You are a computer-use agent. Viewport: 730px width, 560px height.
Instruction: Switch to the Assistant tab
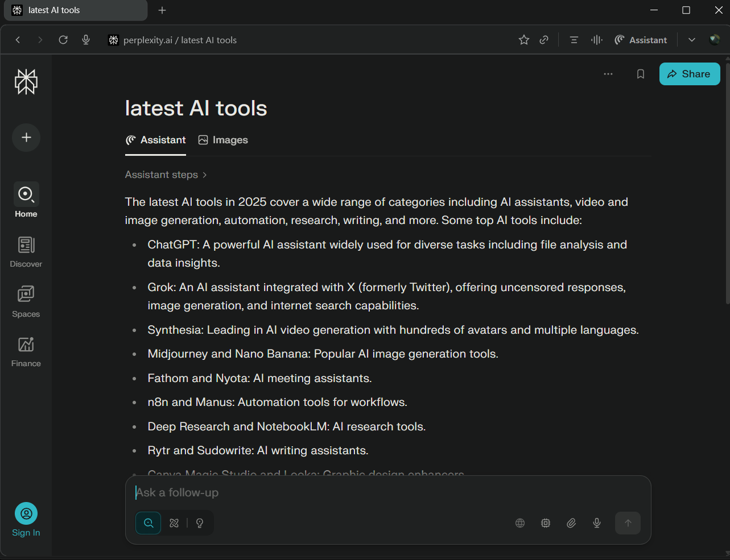point(156,140)
